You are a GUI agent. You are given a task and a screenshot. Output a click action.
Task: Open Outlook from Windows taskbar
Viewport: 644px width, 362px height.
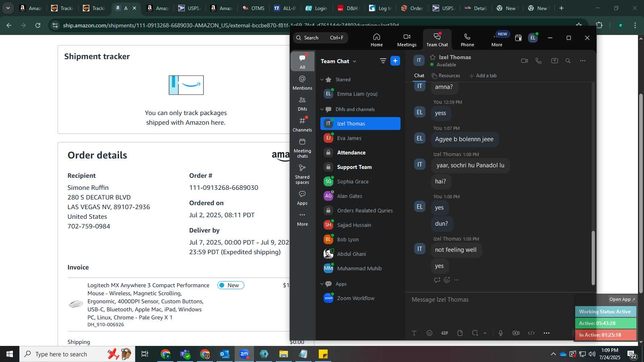click(x=225, y=354)
